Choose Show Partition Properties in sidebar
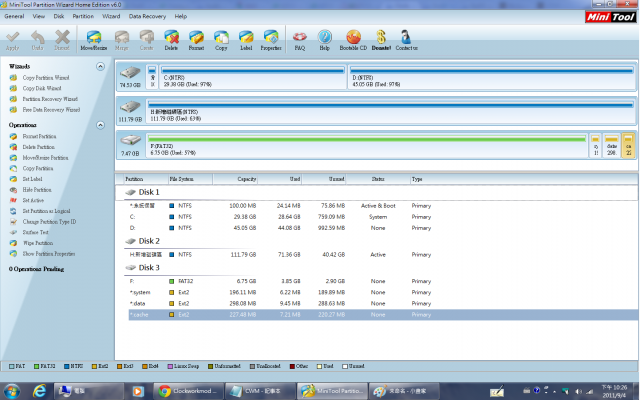This screenshot has height=400, width=640. point(49,253)
